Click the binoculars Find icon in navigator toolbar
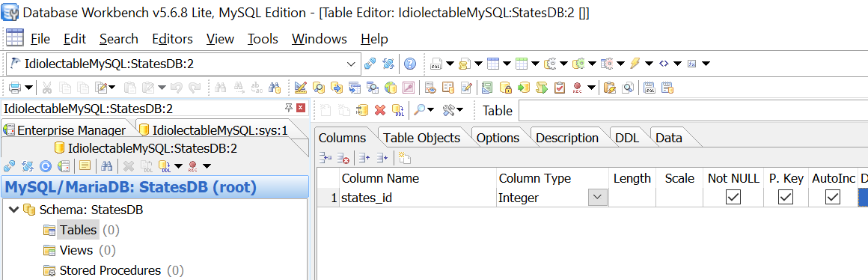This screenshot has width=868, height=280. pos(108,165)
